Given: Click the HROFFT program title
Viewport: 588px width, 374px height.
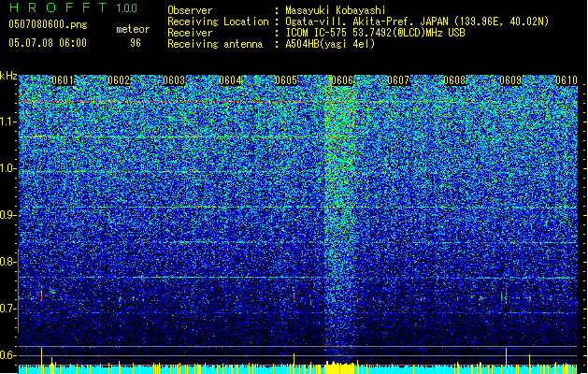Looking at the screenshot, I should point(58,7).
